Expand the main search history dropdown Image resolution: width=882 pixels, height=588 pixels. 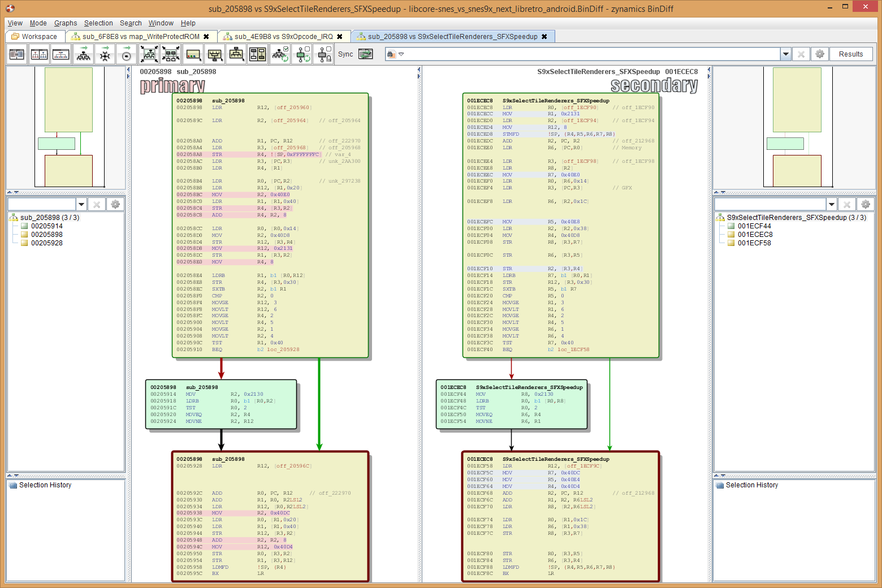coord(786,54)
